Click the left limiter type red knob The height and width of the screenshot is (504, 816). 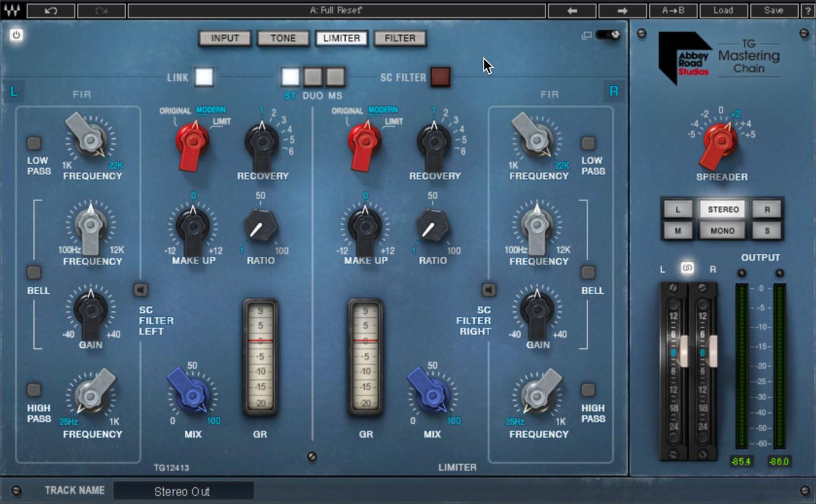point(192,143)
